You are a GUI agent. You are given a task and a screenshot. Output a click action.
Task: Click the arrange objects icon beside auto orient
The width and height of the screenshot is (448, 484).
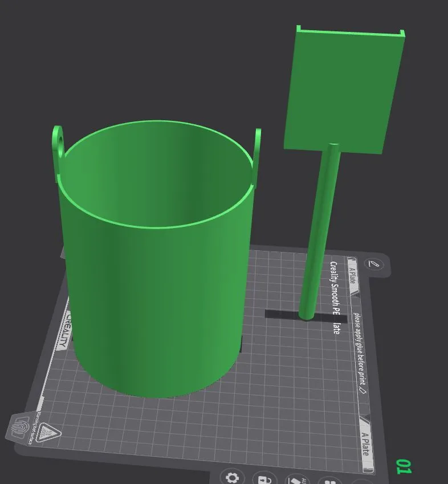click(x=329, y=481)
